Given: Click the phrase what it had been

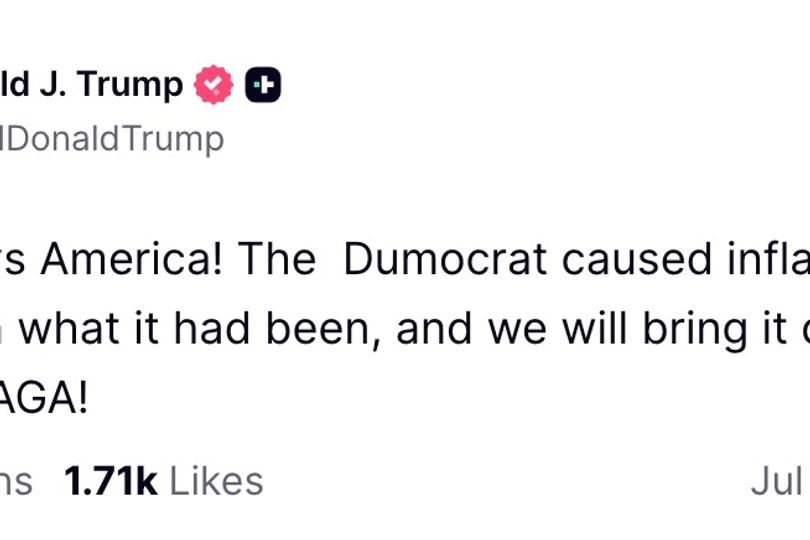Looking at the screenshot, I should [194, 329].
